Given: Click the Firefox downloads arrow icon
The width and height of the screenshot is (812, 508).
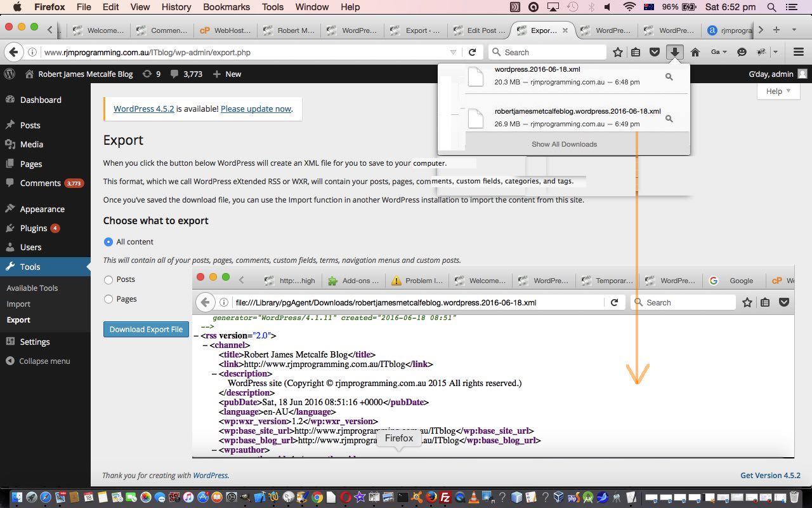Looking at the screenshot, I should coord(674,52).
